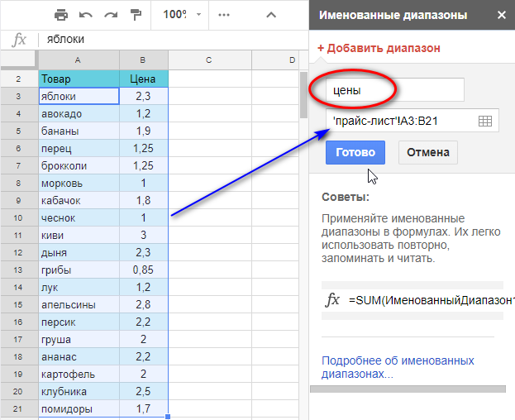
Task: Select column B header
Action: pyautogui.click(x=144, y=60)
